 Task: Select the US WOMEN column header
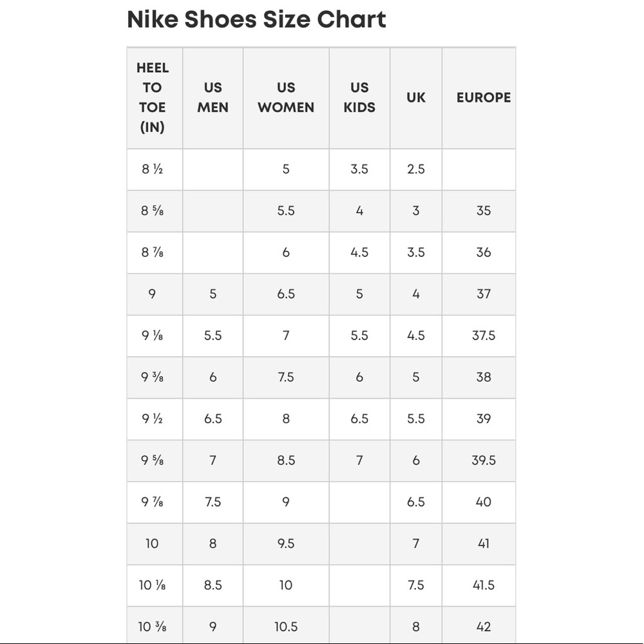coord(286,97)
